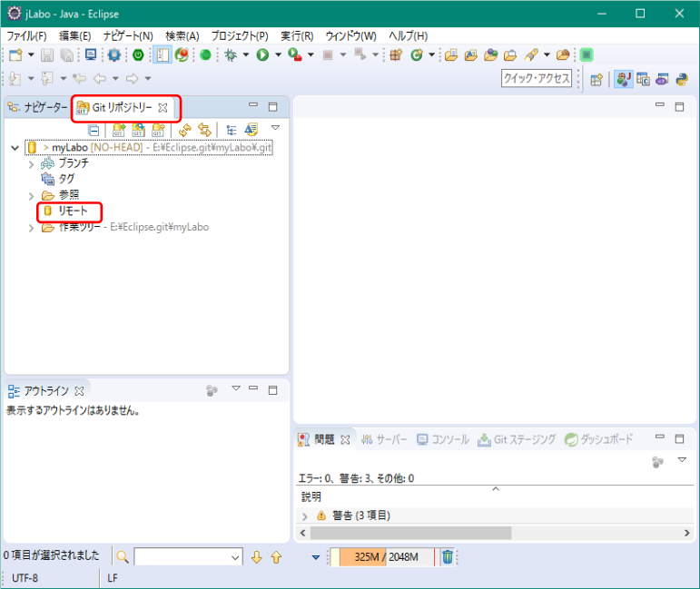The width and height of the screenshot is (700, 589).
Task: Open the ファイル(F) menu
Action: [26, 36]
